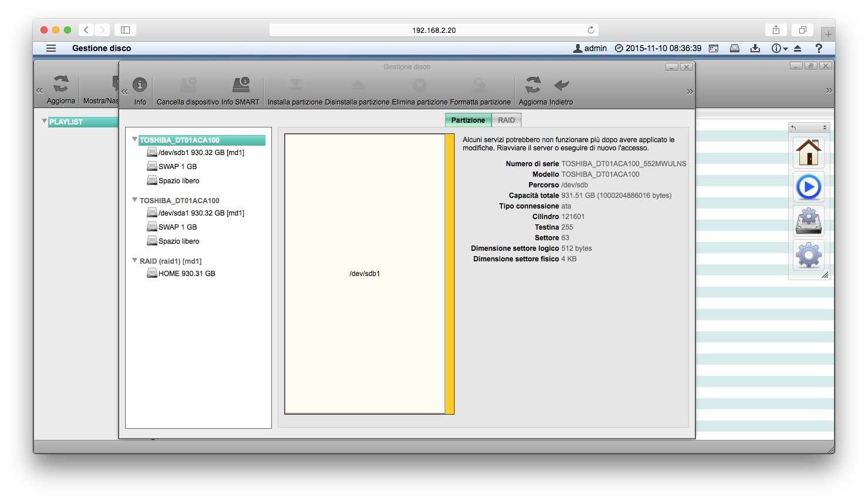Click the blue play button dock icon
The width and height of the screenshot is (868, 501).
point(808,187)
